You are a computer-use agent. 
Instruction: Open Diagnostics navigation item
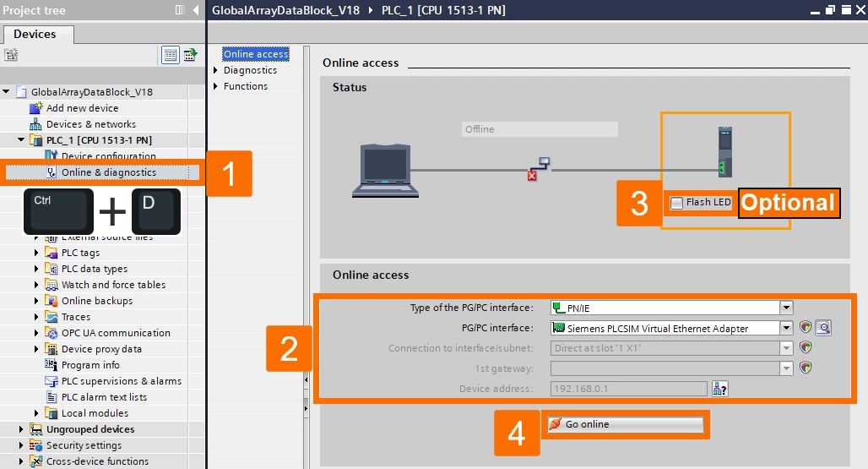click(x=250, y=70)
